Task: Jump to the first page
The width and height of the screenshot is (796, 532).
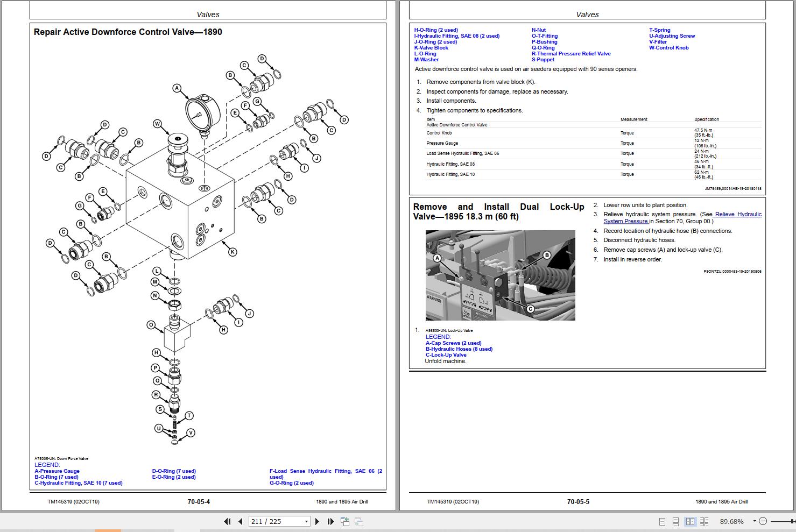Action: (x=227, y=521)
